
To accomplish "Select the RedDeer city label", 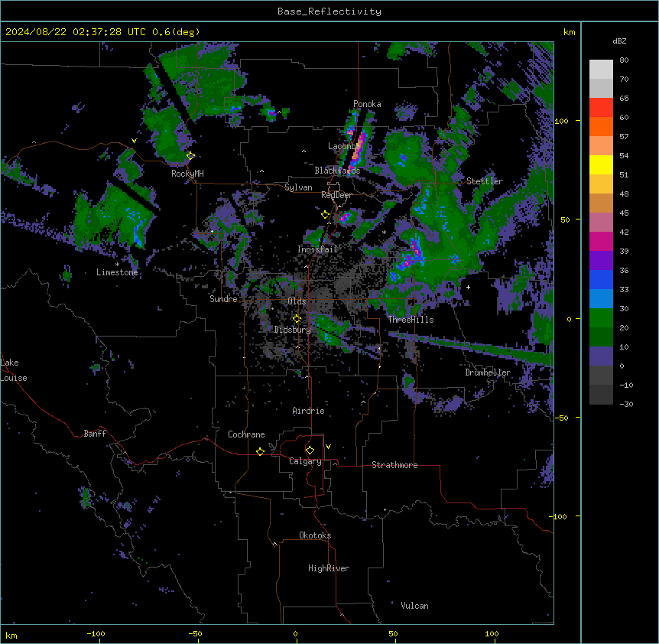I will 336,195.
